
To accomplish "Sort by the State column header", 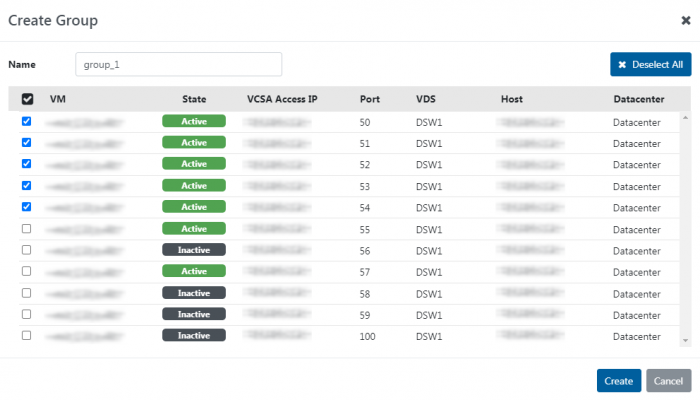I will (194, 99).
